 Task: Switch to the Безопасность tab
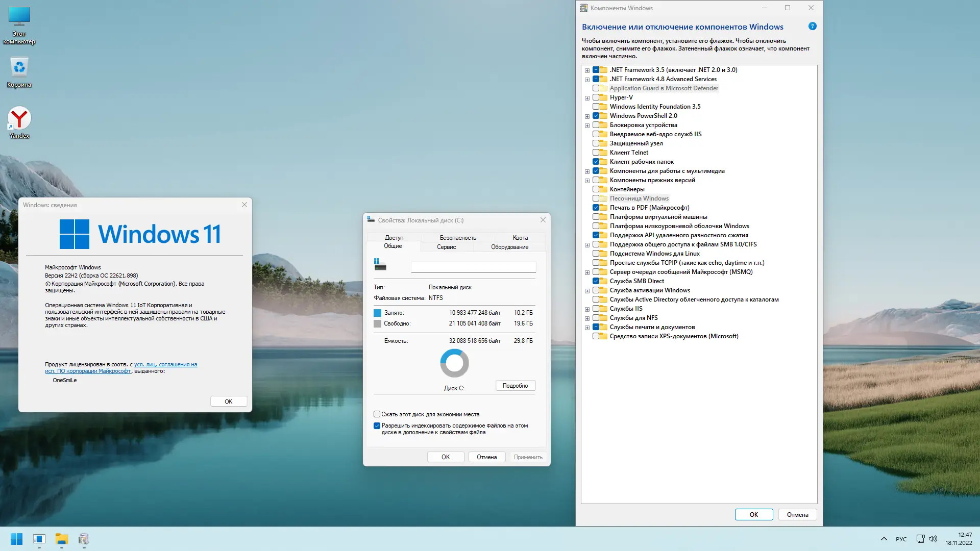457,238
